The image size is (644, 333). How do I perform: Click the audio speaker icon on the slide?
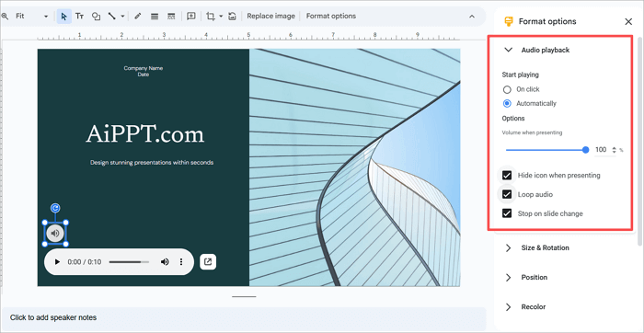click(55, 234)
